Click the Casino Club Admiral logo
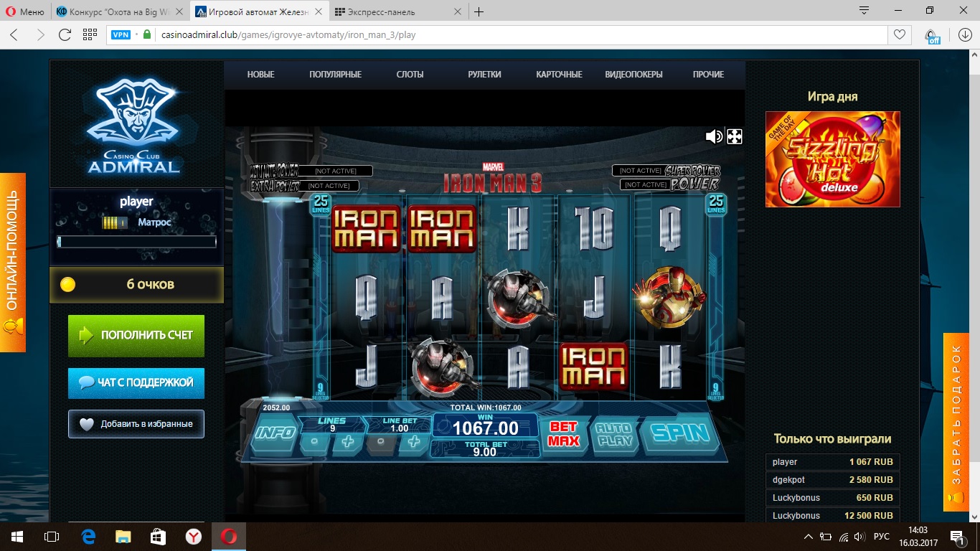Screen dimensions: 980x551 (133, 126)
